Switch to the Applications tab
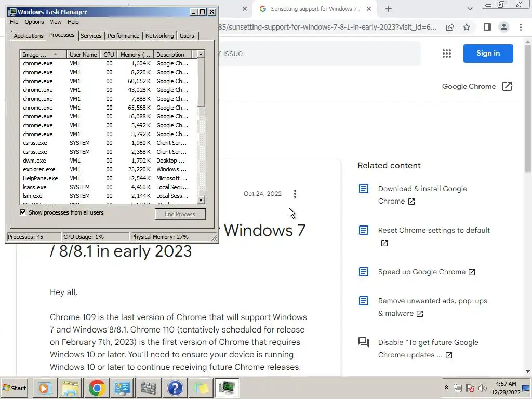Screen dimensions: 532x399 [x=29, y=36]
